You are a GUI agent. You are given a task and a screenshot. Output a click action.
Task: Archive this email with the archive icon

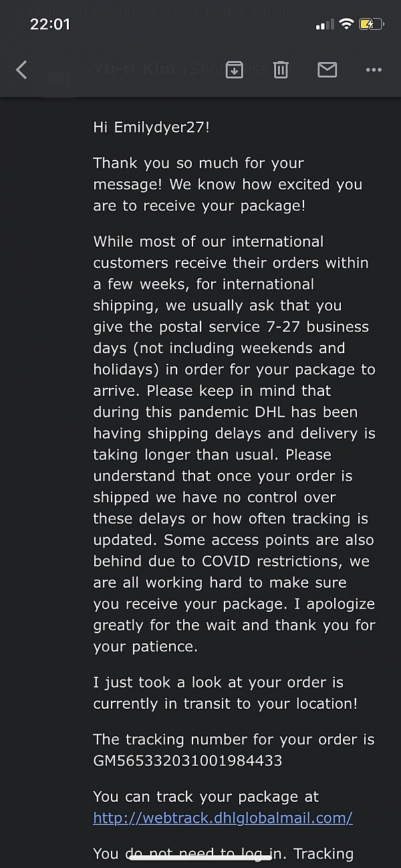234,70
